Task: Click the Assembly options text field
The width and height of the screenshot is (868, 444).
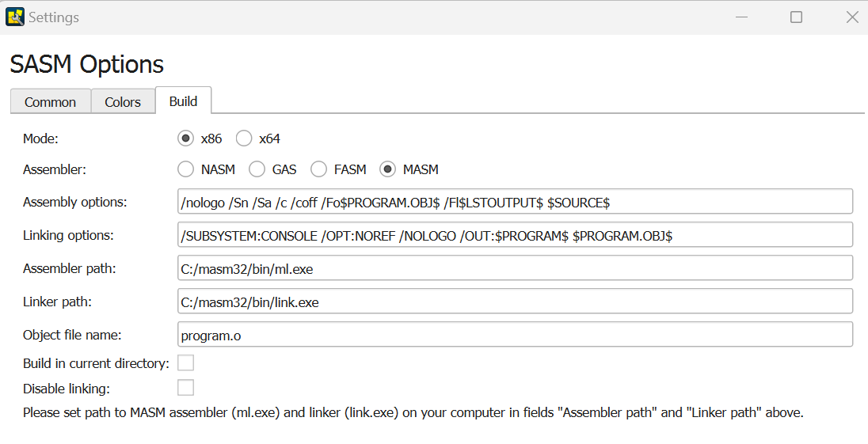Action: coord(515,202)
